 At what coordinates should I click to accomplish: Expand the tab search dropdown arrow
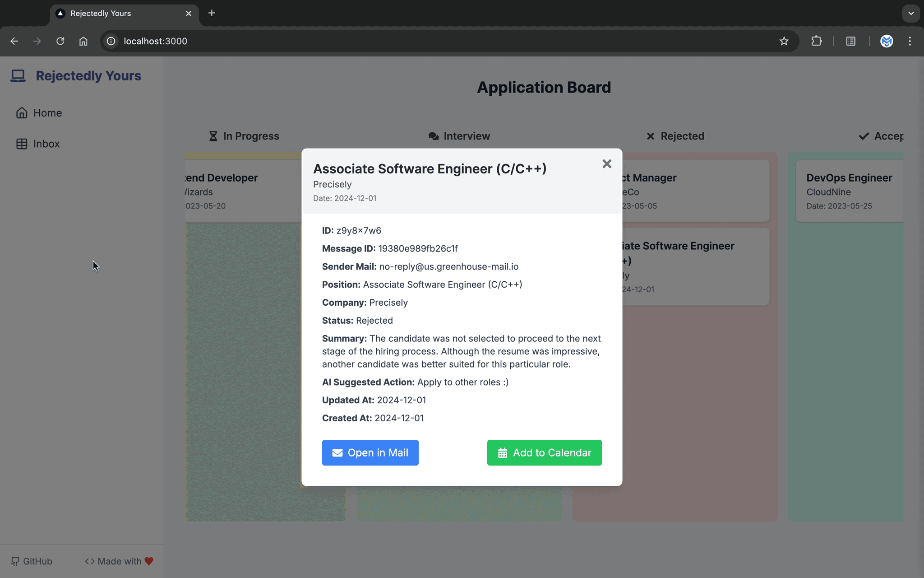pyautogui.click(x=910, y=13)
